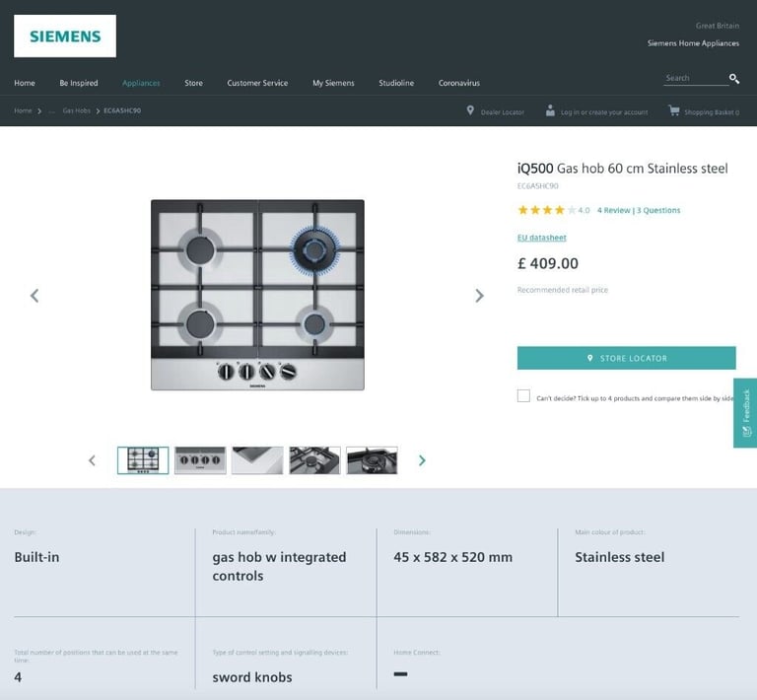Open the Studioline menu item
The height and width of the screenshot is (700, 757).
[396, 83]
